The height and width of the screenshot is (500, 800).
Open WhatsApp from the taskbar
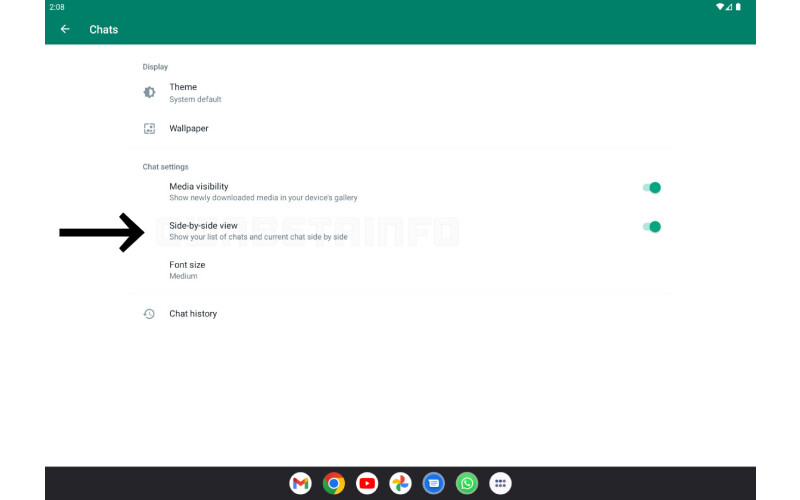(x=467, y=483)
